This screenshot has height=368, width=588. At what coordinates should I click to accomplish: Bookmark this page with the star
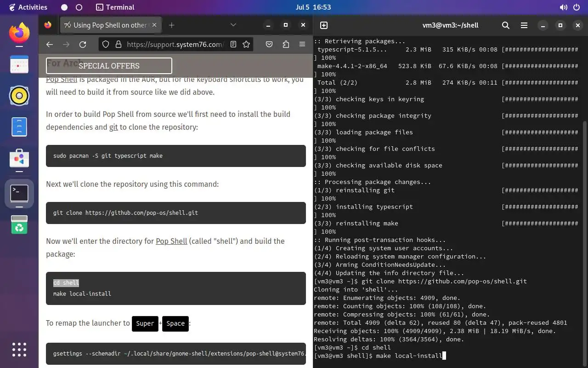pos(246,44)
